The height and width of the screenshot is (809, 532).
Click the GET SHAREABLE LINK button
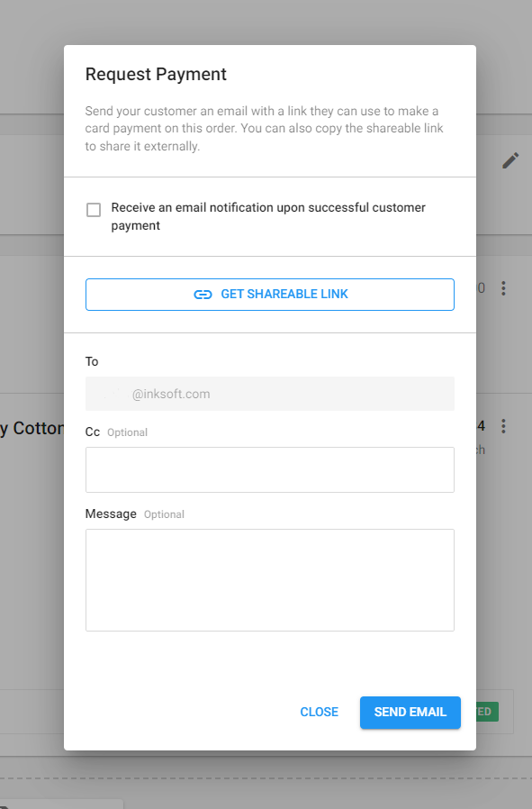click(x=269, y=294)
